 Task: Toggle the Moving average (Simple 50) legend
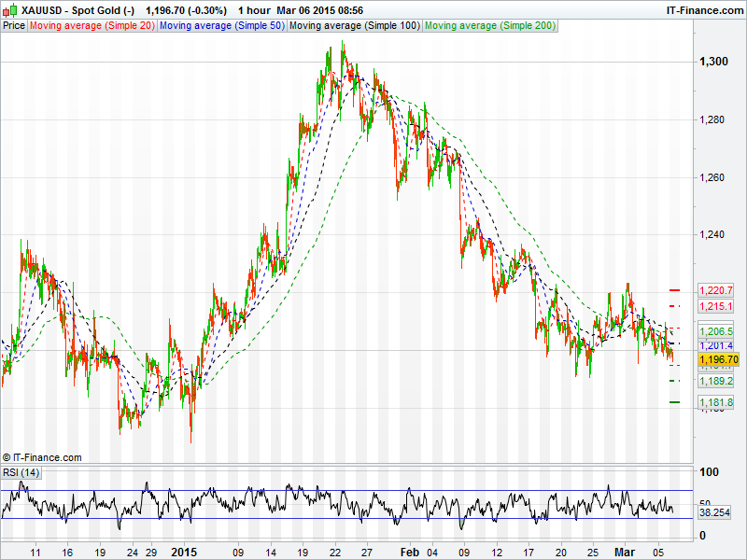point(221,26)
